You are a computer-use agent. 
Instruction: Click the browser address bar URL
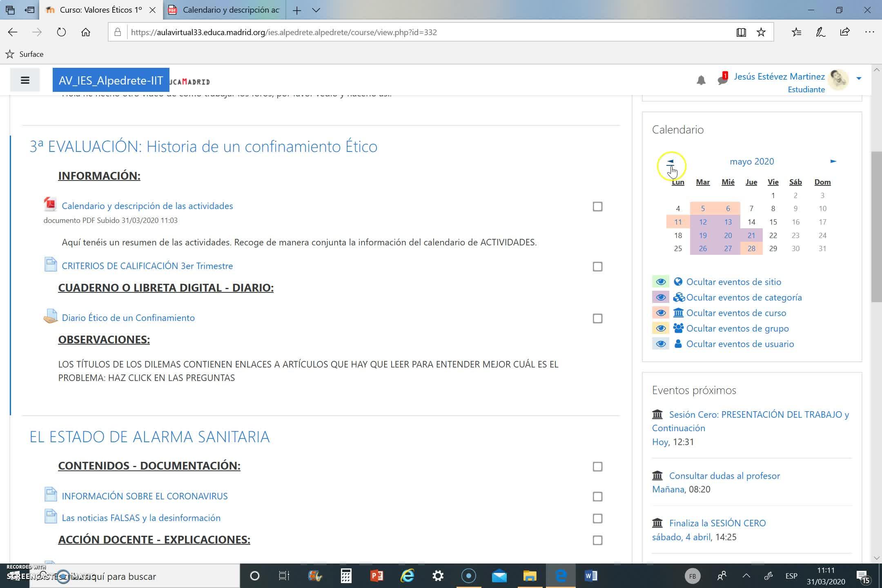pyautogui.click(x=284, y=32)
